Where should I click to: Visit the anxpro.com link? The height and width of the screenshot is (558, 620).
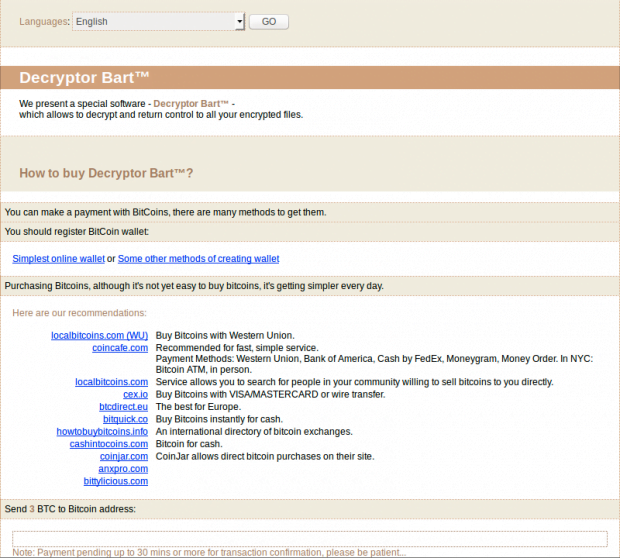123,469
